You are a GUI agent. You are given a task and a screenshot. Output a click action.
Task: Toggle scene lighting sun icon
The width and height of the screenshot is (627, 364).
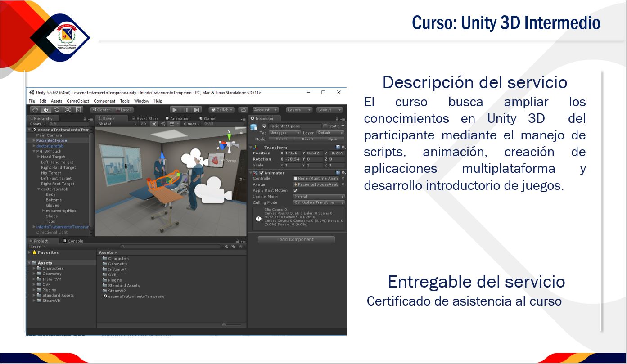(154, 124)
